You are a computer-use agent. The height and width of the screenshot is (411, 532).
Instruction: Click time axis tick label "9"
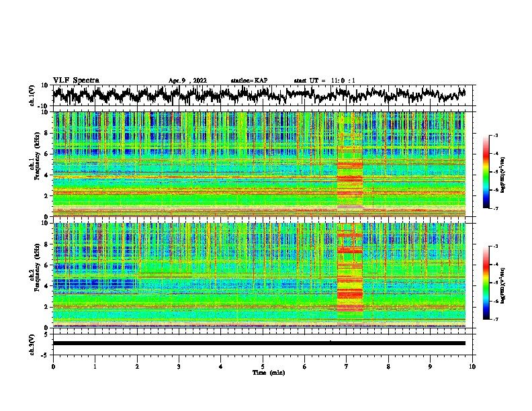tap(430, 367)
